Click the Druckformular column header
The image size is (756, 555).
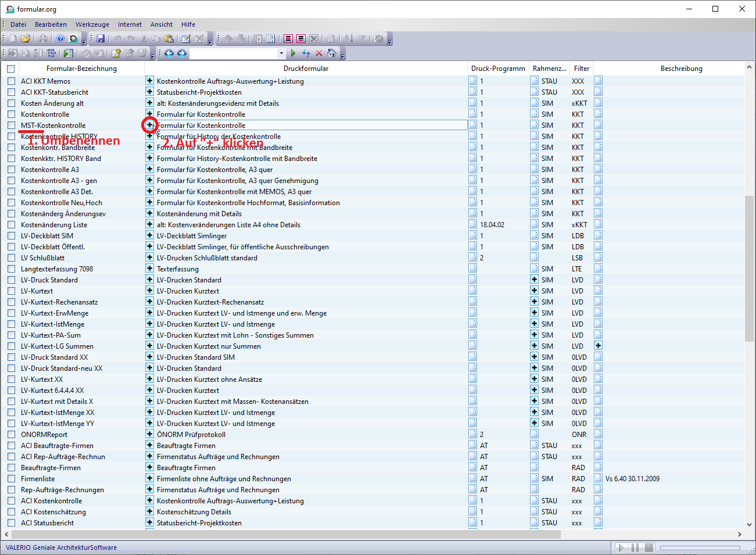pyautogui.click(x=306, y=69)
